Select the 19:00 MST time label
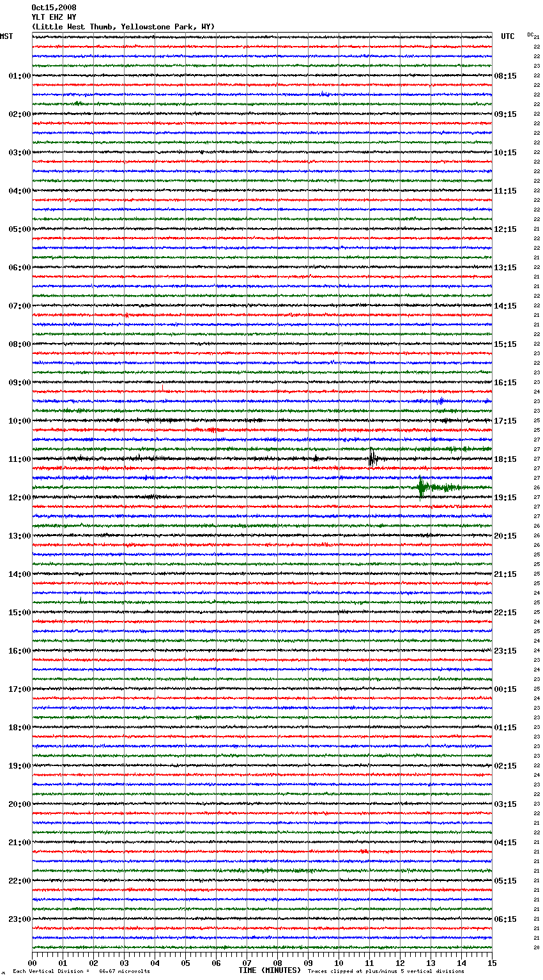This screenshot has width=543, height=980. tap(20, 766)
